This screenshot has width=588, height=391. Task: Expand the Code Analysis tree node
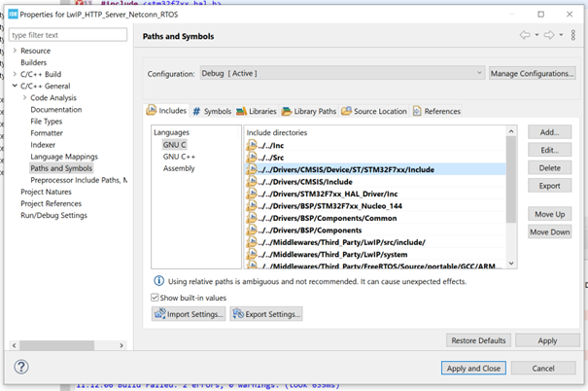click(24, 97)
